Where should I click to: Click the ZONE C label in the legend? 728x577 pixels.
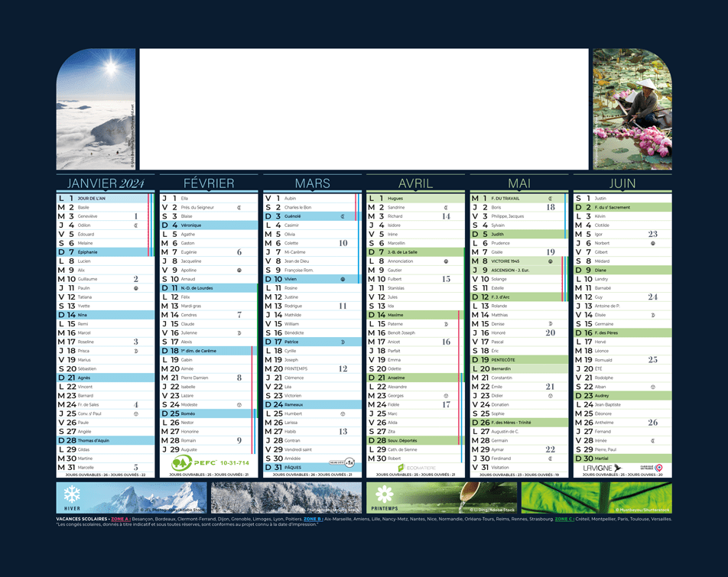(564, 519)
